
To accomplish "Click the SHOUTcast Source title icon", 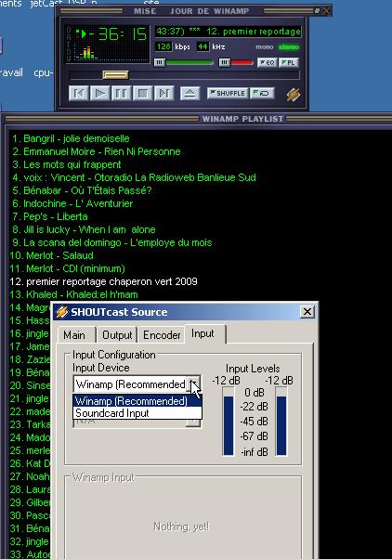I will 62,312.
